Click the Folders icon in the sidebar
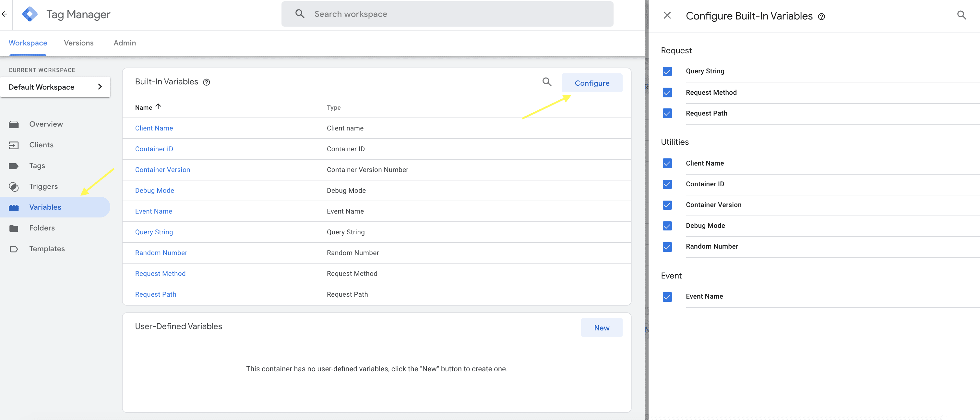Viewport: 980px width, 420px height. (x=14, y=228)
